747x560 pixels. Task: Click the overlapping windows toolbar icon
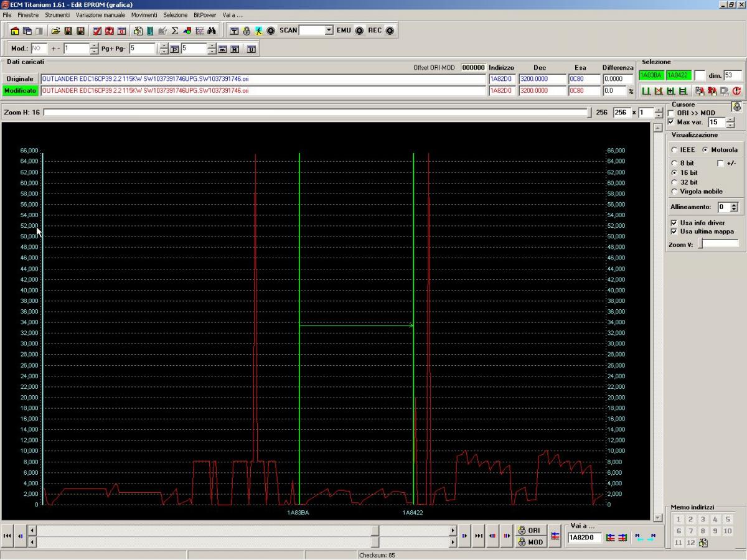coord(27,30)
